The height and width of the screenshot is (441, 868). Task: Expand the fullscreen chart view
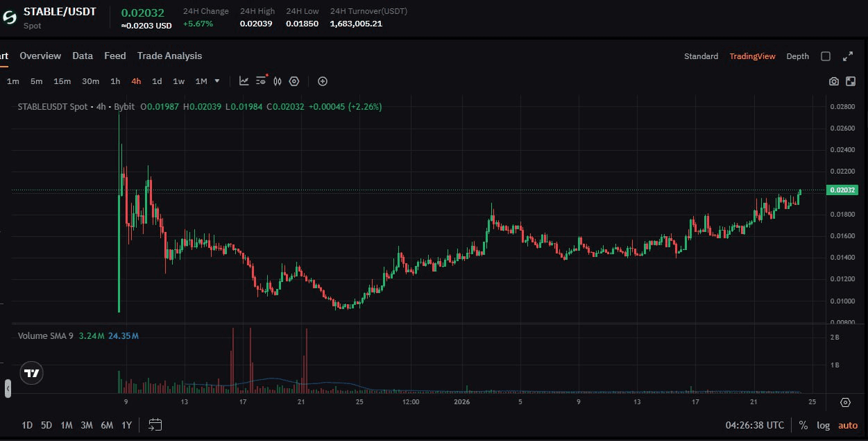click(848, 56)
